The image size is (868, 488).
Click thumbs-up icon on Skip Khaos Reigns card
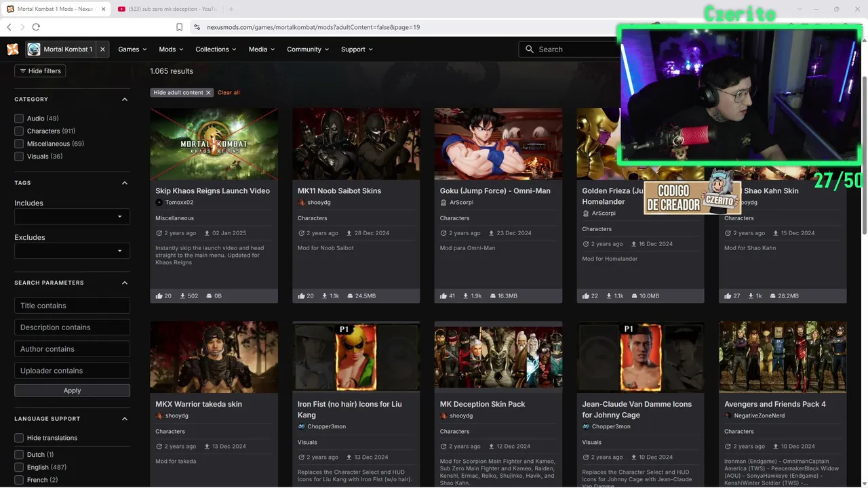[x=159, y=296]
